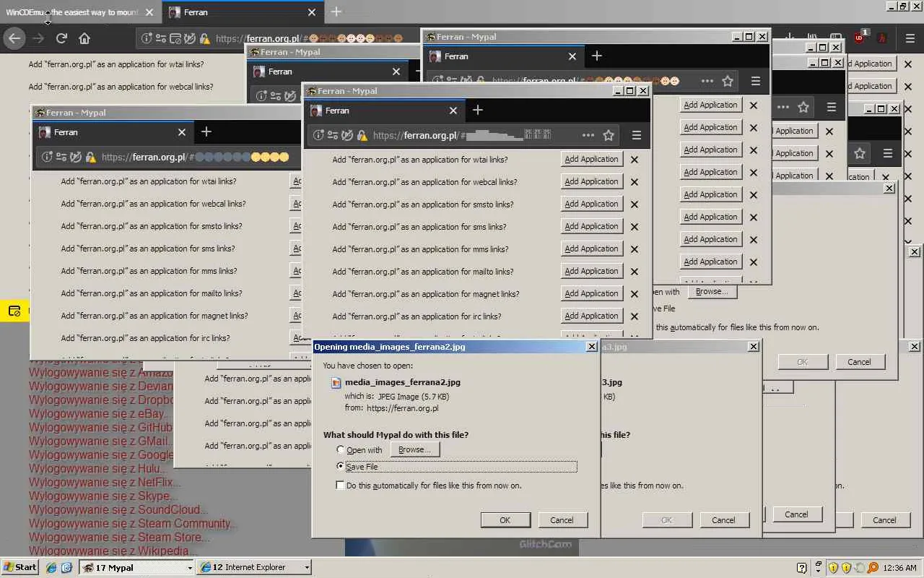924x578 pixels.
Task: Open the uBlock Origin extension icon
Action: coord(859,38)
